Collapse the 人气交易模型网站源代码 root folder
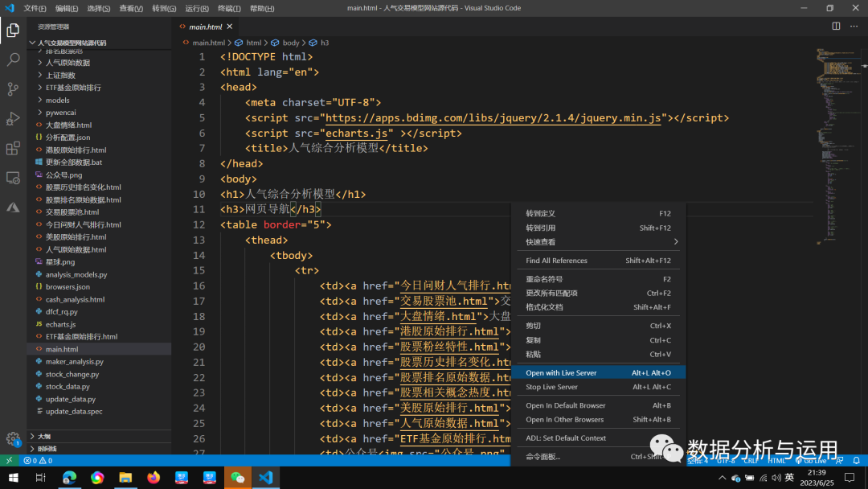The height and width of the screenshot is (489, 868). coord(72,43)
